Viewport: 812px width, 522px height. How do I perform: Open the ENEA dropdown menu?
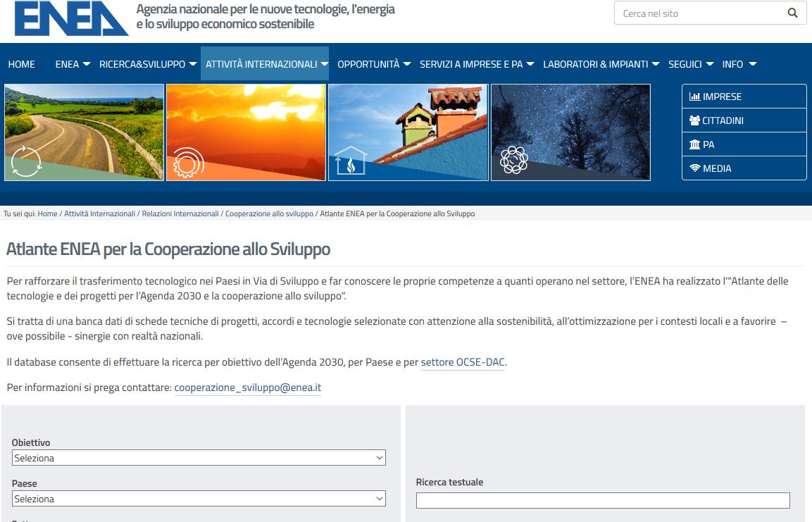tap(73, 64)
